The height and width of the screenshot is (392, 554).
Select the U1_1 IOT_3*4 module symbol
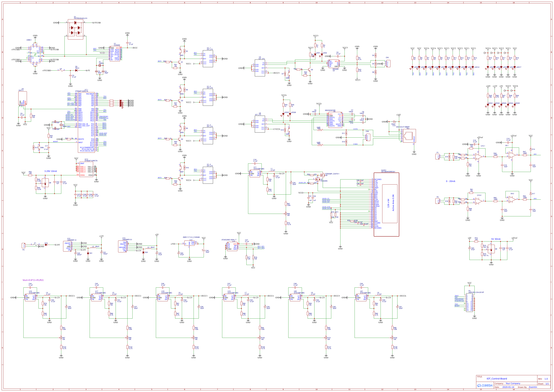tap(208, 59)
